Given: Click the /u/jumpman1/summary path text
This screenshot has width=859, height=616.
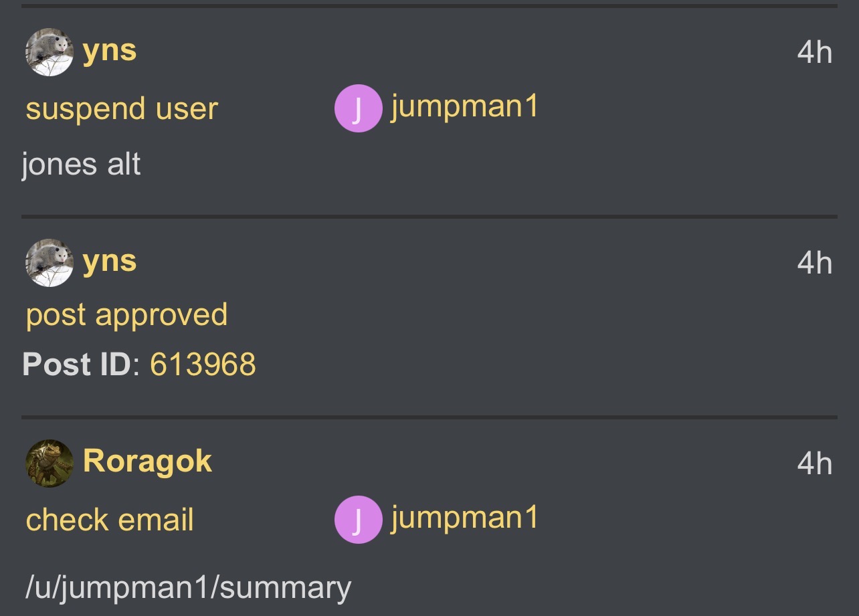Looking at the screenshot, I should coord(188,587).
